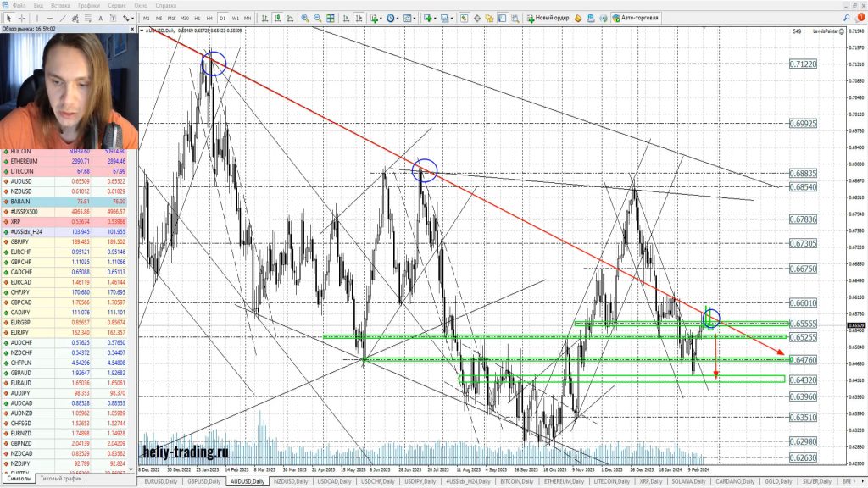
Task: Select the H4 timeframe button
Action: 209,18
